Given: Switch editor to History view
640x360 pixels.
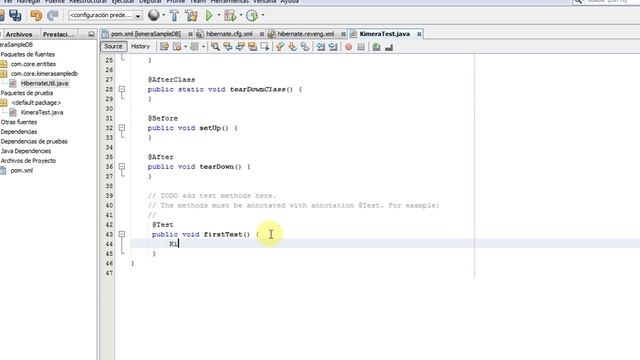Looking at the screenshot, I should coord(140,47).
